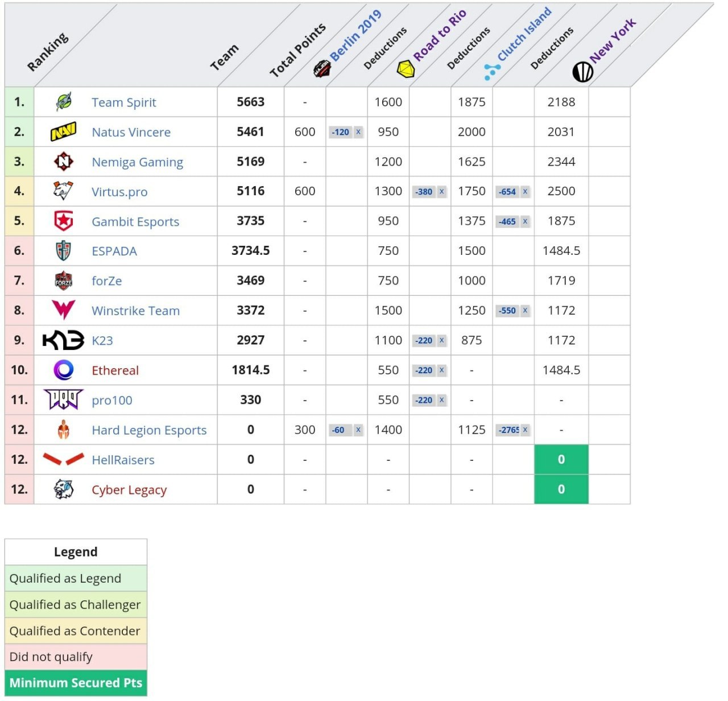The height and width of the screenshot is (701, 728).
Task: Open the Gambit Esports team link
Action: [x=135, y=221]
